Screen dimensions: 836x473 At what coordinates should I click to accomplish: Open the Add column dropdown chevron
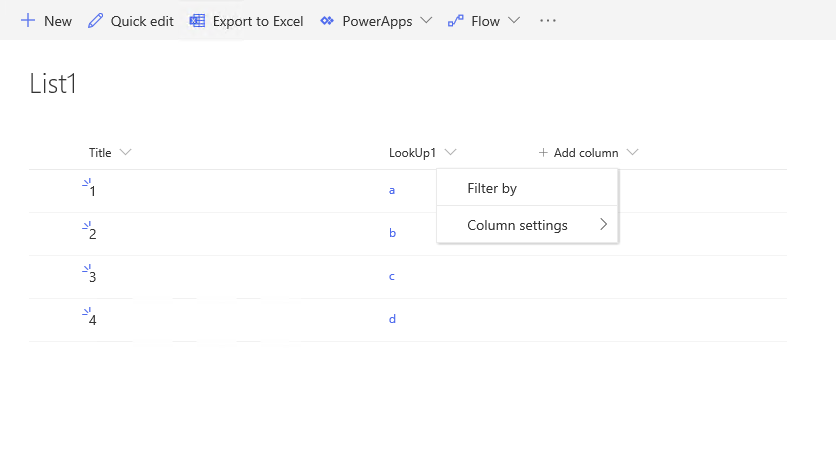[632, 153]
